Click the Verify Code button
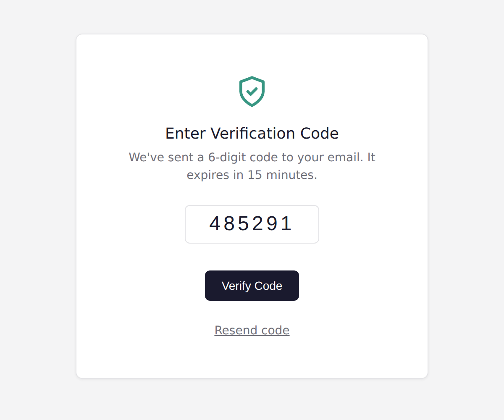Image resolution: width=504 pixels, height=420 pixels. click(x=252, y=286)
